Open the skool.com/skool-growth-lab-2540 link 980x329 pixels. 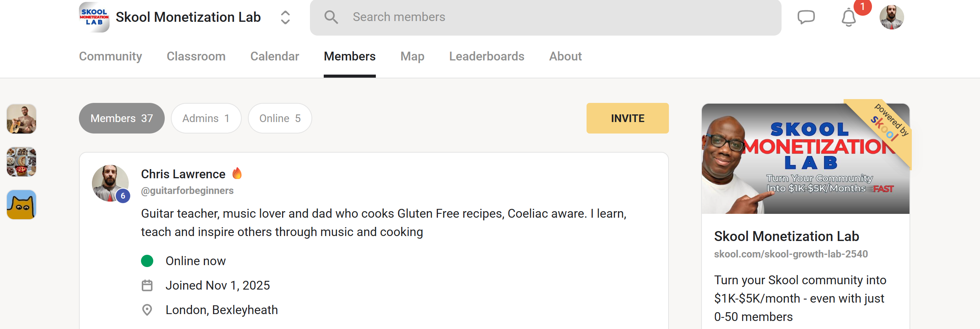791,254
